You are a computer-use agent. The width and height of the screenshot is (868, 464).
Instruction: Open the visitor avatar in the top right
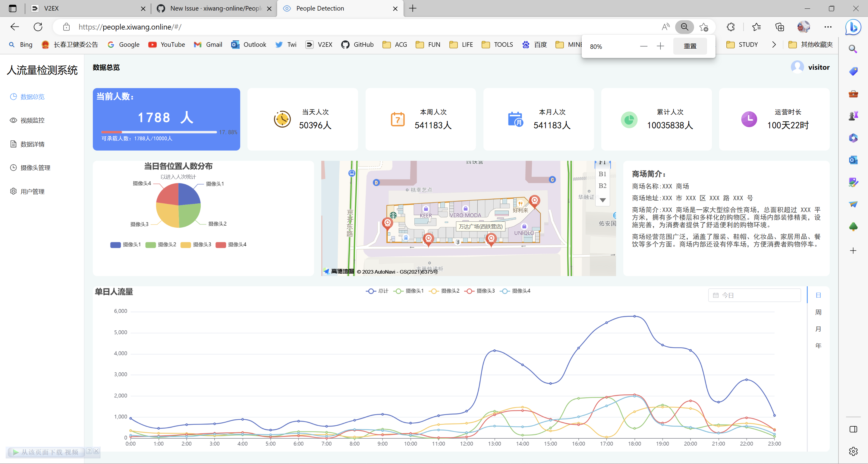point(798,67)
